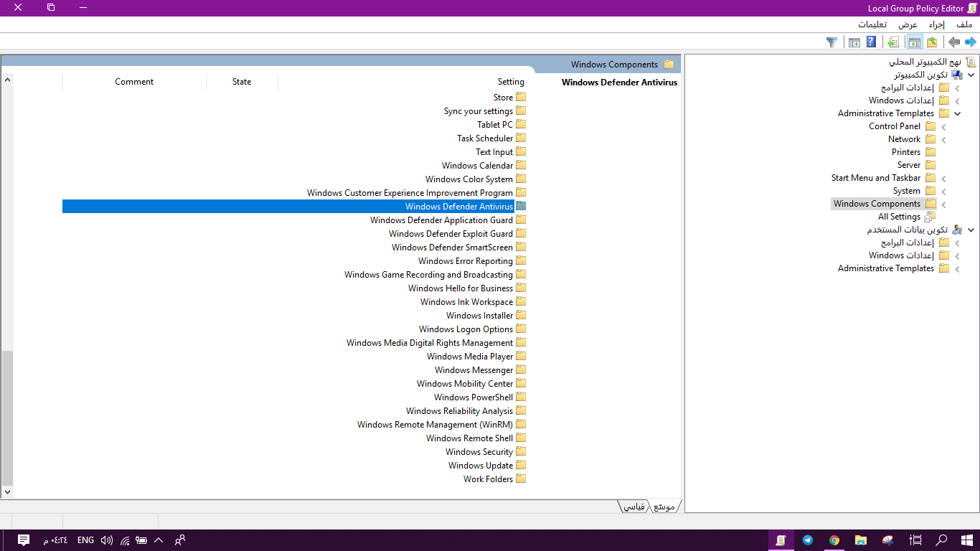Viewport: 980px width, 551px height.
Task: Sort by the State column header
Action: [242, 82]
